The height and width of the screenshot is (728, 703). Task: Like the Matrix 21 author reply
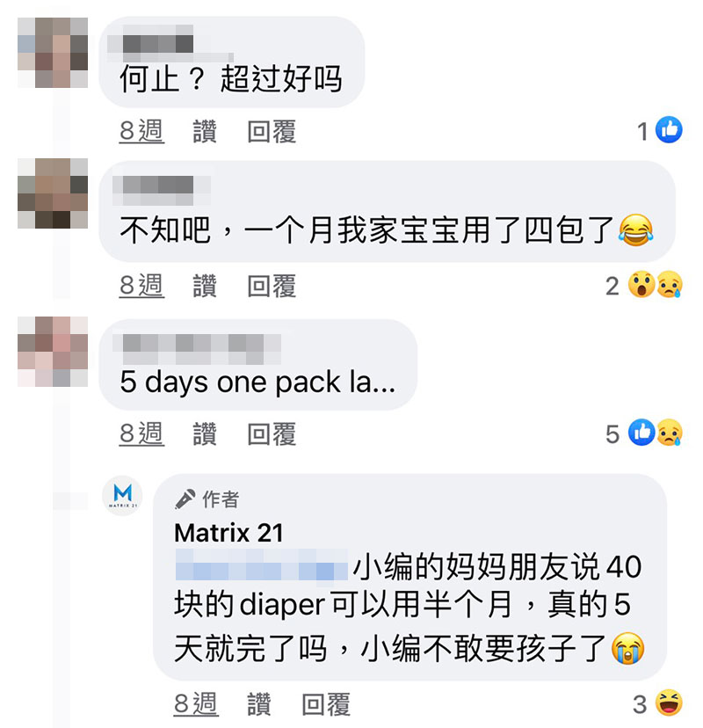pyautogui.click(x=259, y=704)
